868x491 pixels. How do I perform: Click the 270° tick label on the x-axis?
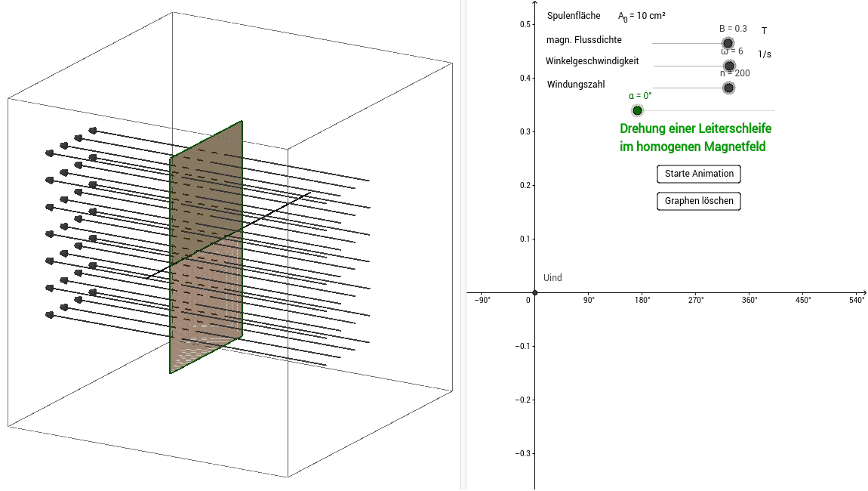pyautogui.click(x=696, y=300)
